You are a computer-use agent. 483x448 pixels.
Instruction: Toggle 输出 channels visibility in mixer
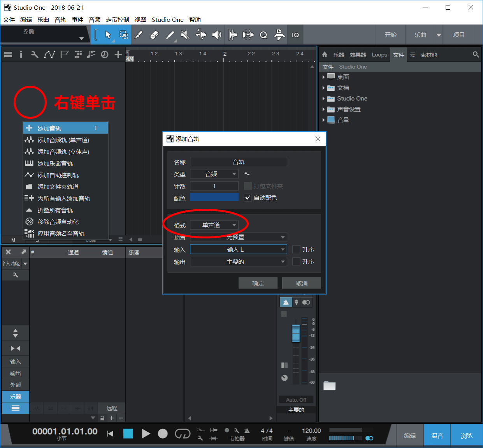coord(16,373)
